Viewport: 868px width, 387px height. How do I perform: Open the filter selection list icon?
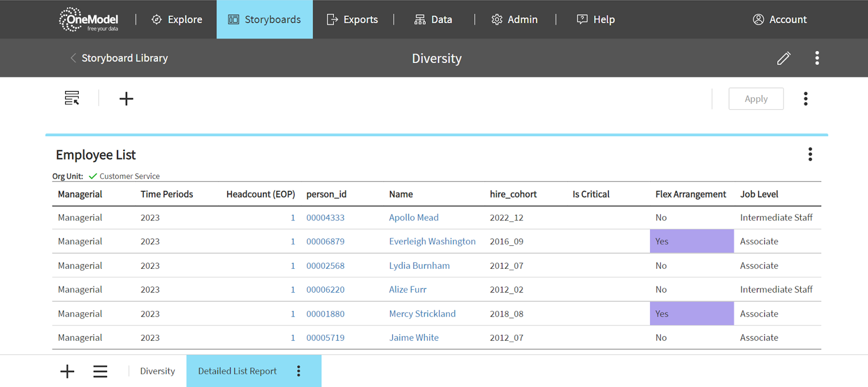(x=72, y=98)
